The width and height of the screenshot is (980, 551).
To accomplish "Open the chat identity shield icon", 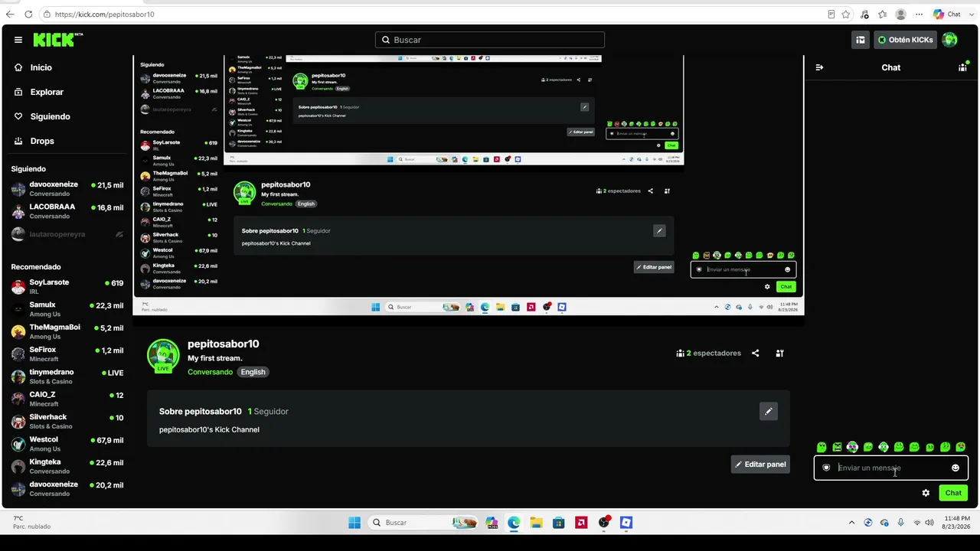I will [826, 468].
